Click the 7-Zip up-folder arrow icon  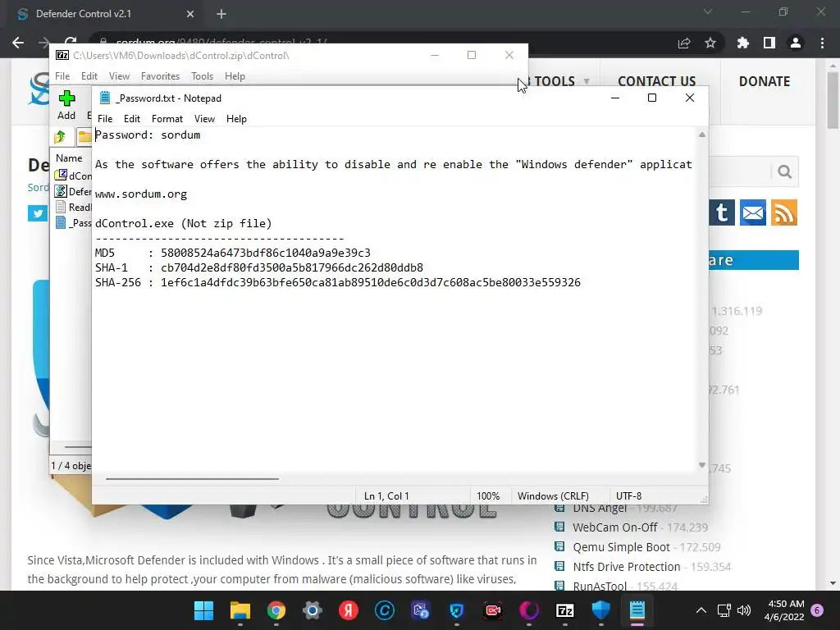click(59, 137)
